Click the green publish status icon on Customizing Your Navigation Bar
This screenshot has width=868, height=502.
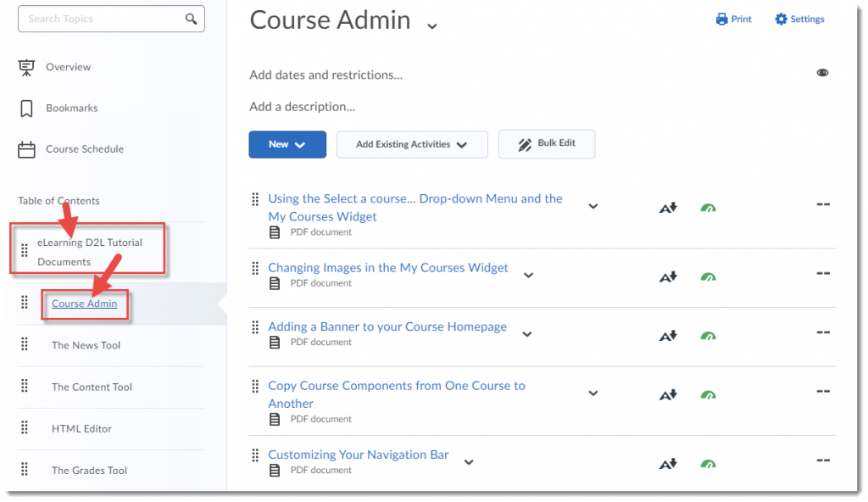click(x=709, y=463)
